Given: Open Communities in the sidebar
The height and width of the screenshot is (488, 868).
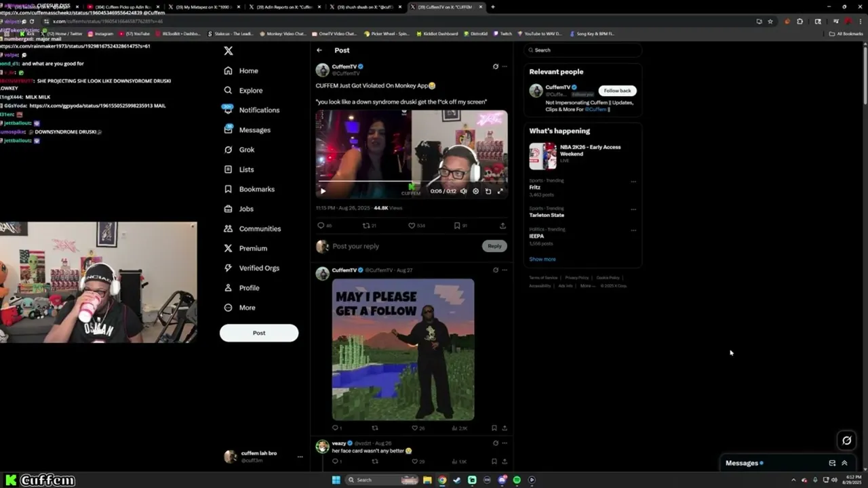Looking at the screenshot, I should tap(252, 228).
